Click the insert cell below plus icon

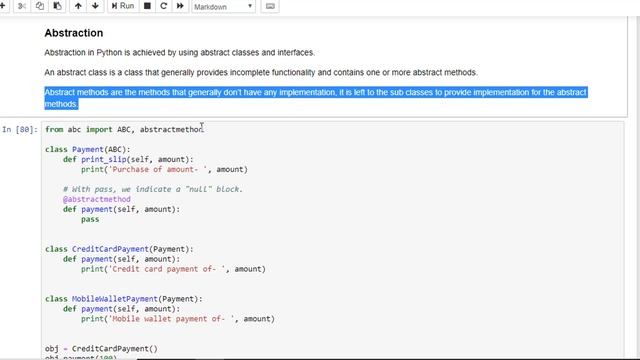pyautogui.click(x=2, y=6)
